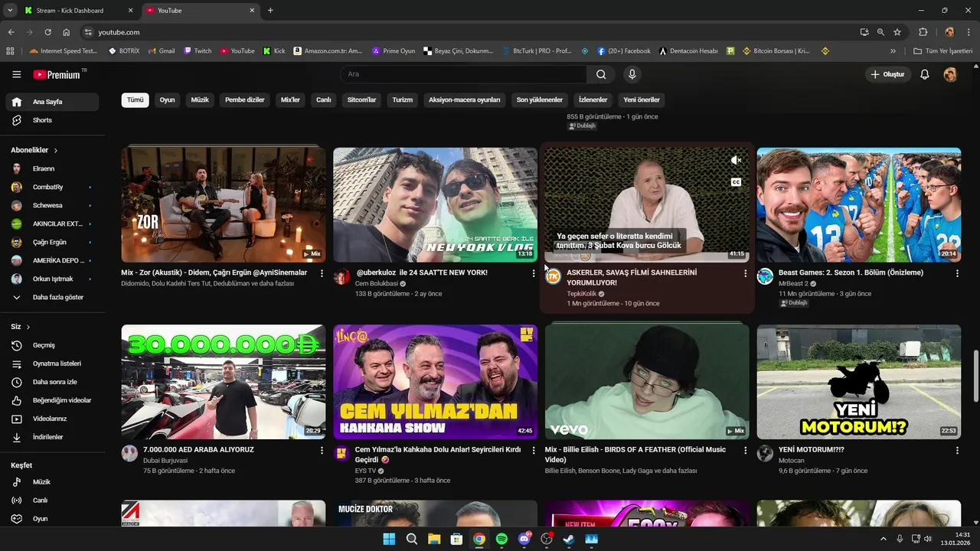Screen dimensions: 980x551
Task: Expand Daha fazla göster in subscriptions
Action: (52, 297)
